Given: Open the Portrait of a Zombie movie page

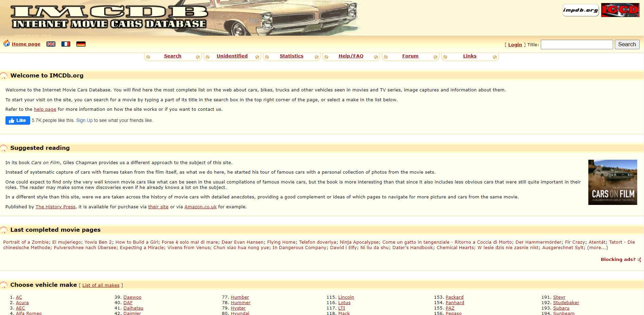Looking at the screenshot, I should click(26, 242).
